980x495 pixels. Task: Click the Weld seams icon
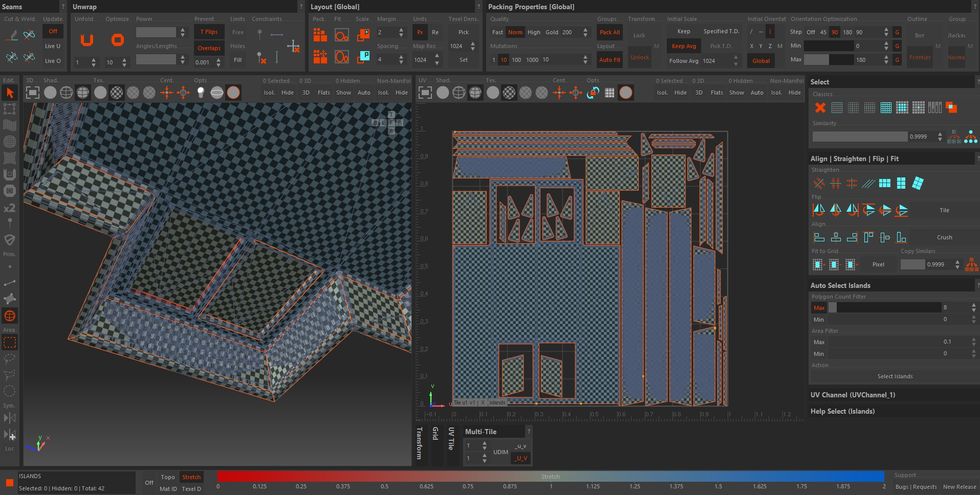29,35
